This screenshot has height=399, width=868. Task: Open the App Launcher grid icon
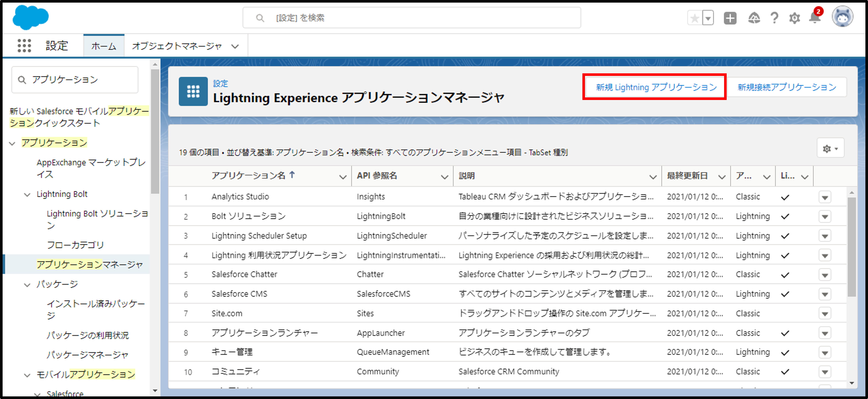pos(24,46)
